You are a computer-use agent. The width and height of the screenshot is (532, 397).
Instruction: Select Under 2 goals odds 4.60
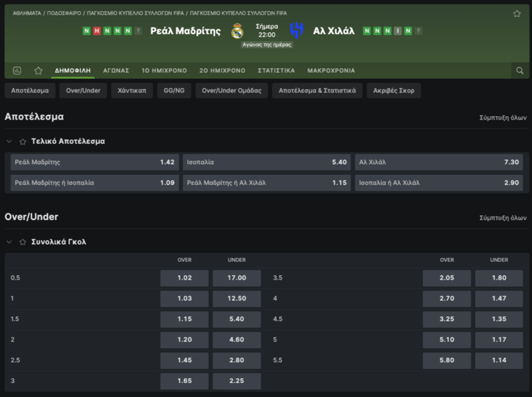tap(237, 340)
